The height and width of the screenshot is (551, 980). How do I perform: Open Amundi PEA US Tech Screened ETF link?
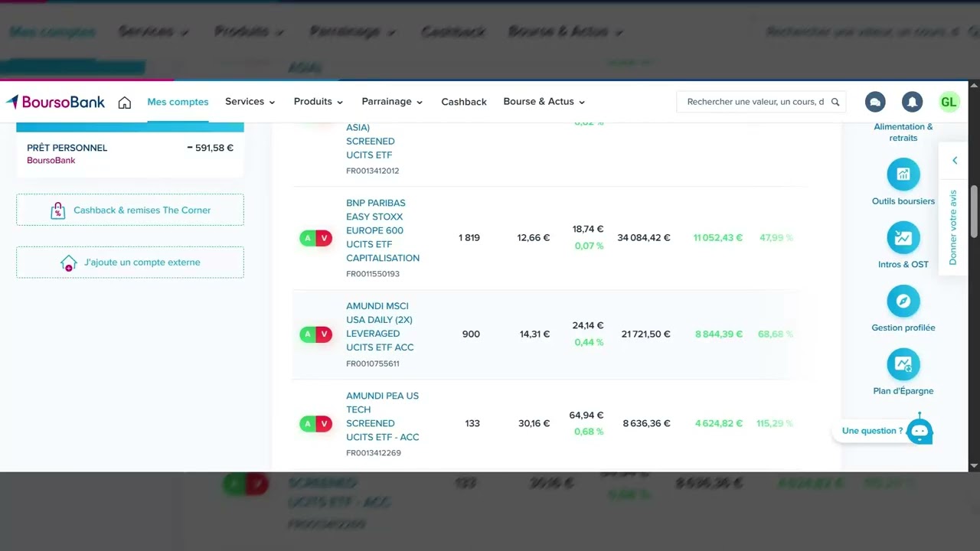click(383, 416)
